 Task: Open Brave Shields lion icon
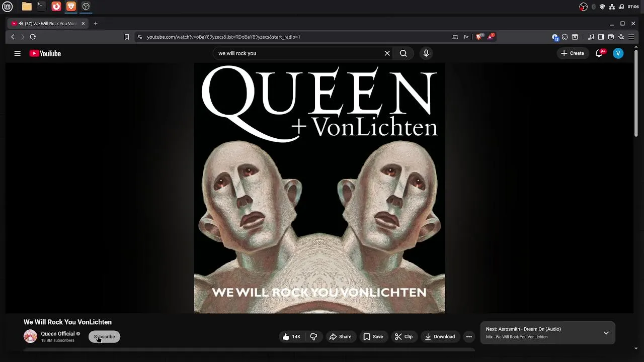[479, 37]
